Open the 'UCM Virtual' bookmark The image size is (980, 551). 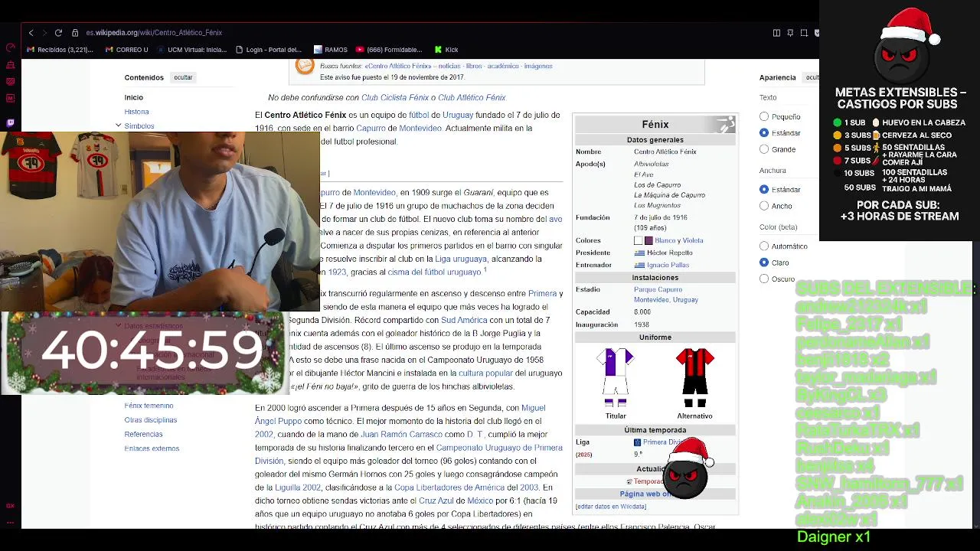(191, 50)
